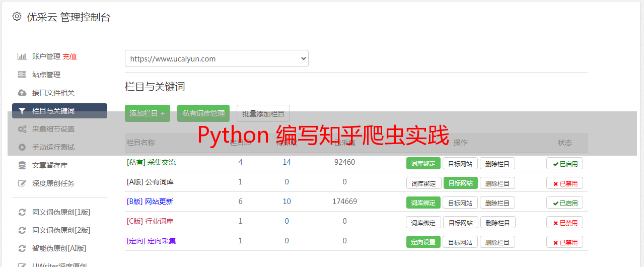Toggle 已禁用 status of 定向采集

click(x=564, y=242)
